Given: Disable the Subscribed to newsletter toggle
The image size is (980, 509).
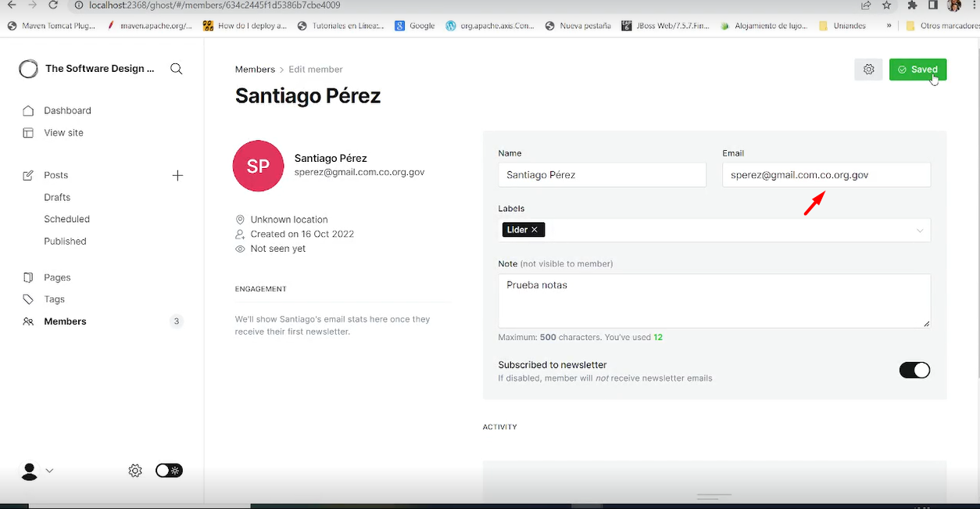Looking at the screenshot, I should tap(914, 369).
